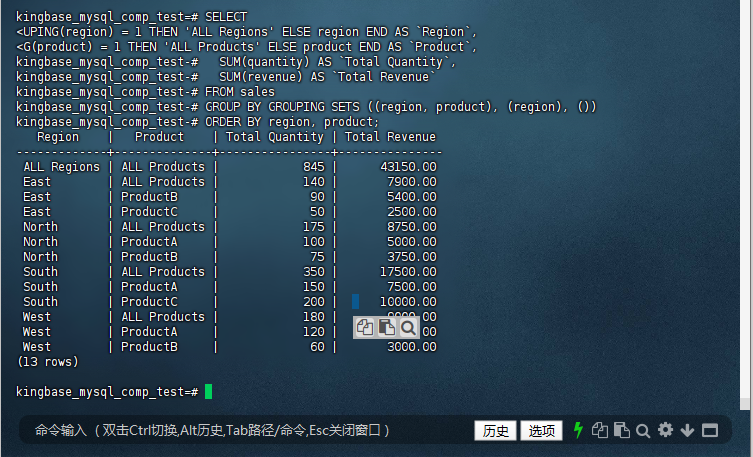This screenshot has width=753, height=457.
Task: Click the window icon in command bar
Action: tap(710, 431)
